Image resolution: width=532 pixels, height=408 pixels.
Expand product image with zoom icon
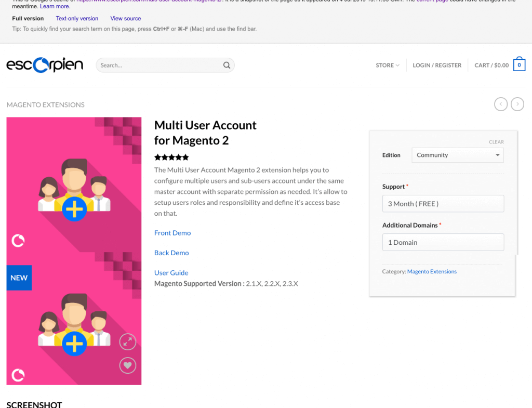pos(127,341)
